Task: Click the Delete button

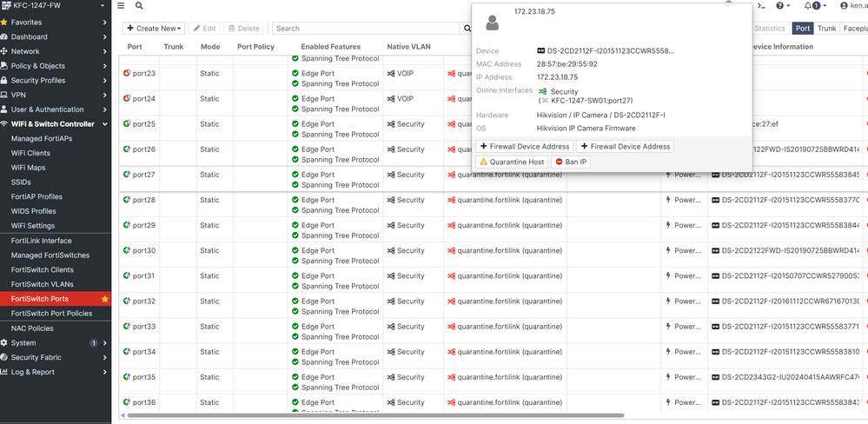Action: 243,28
